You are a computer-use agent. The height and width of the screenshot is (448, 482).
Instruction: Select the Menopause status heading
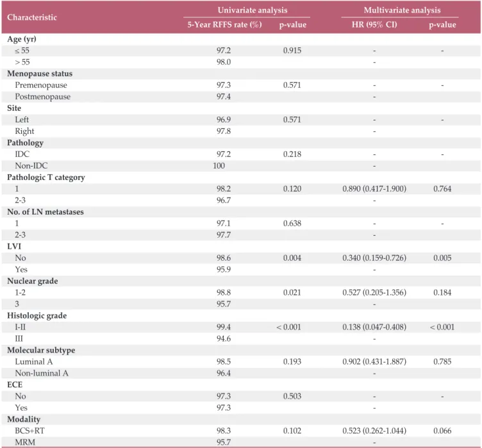(40, 74)
